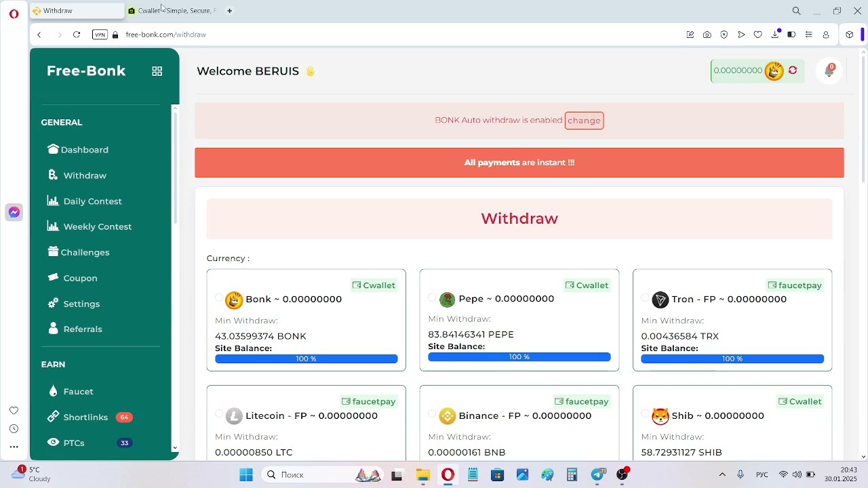868x488 pixels.
Task: Open the Faucet sidebar entry
Action: [x=71, y=392]
